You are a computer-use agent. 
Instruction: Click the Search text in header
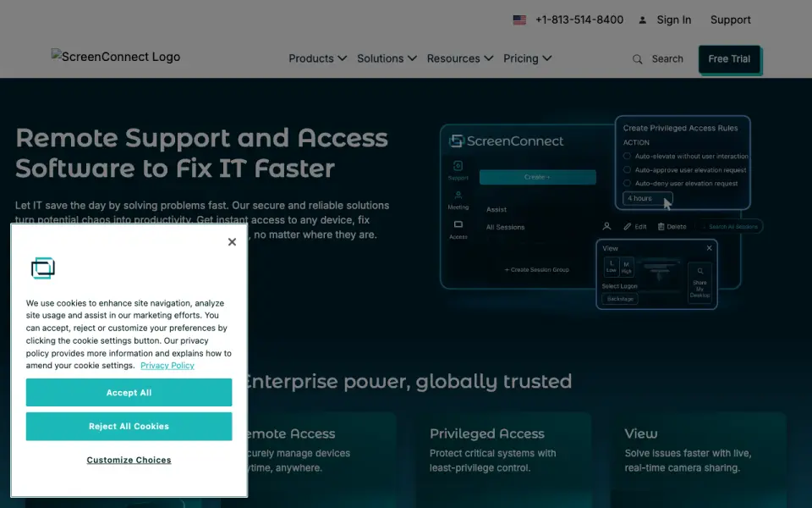click(667, 59)
